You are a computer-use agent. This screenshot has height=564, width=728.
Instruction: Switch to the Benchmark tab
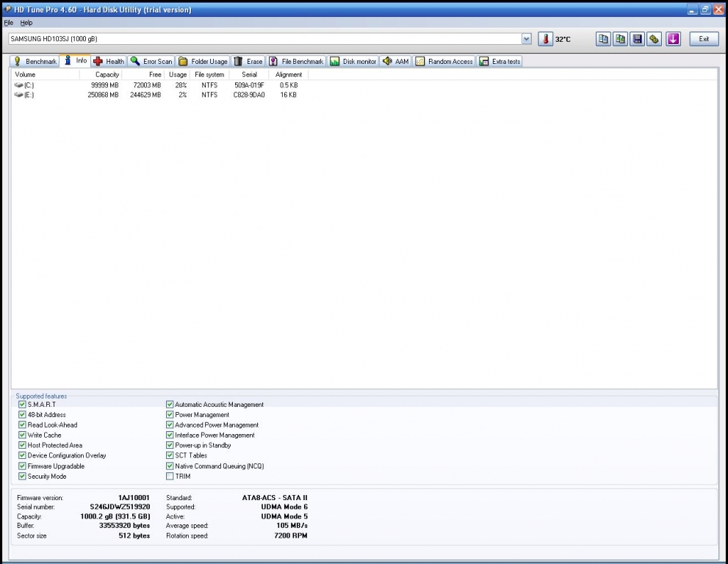pos(35,61)
